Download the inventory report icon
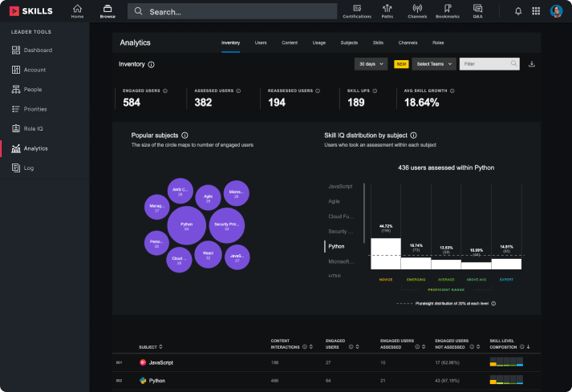 [x=533, y=63]
